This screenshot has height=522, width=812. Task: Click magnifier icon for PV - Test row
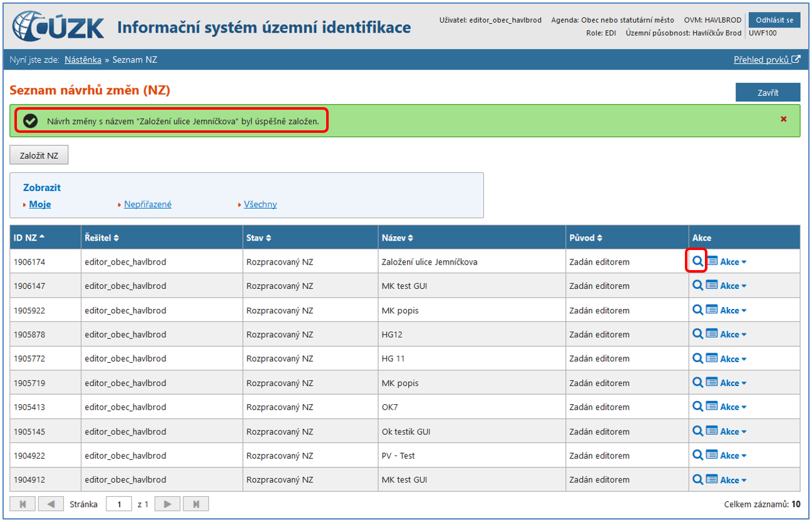coord(697,456)
